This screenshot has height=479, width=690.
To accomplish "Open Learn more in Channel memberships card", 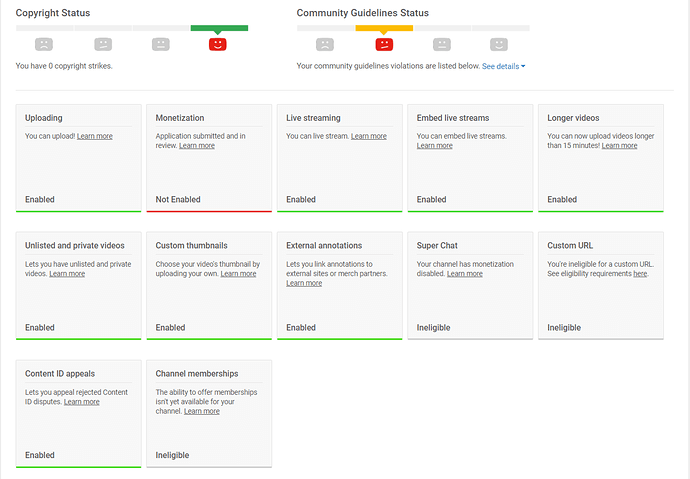I will pyautogui.click(x=202, y=411).
